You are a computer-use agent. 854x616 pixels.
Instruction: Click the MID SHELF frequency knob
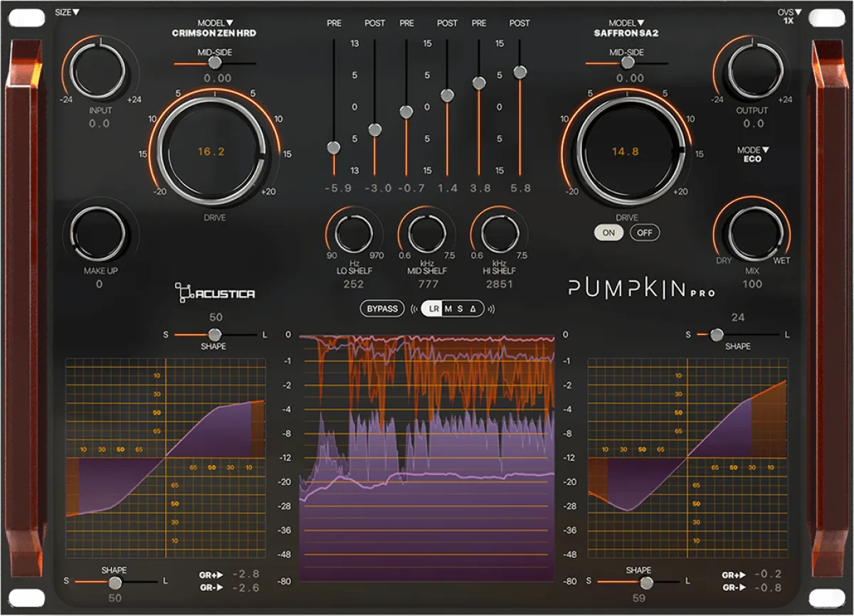tap(426, 234)
